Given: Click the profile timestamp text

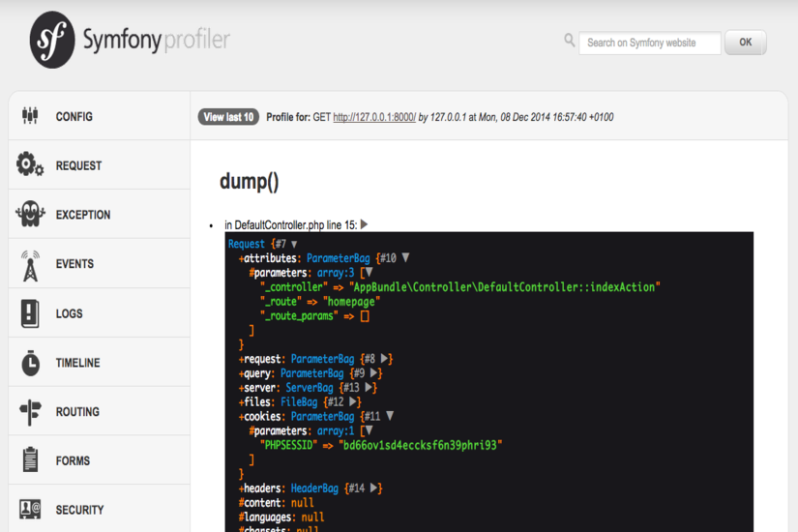Looking at the screenshot, I should (546, 117).
